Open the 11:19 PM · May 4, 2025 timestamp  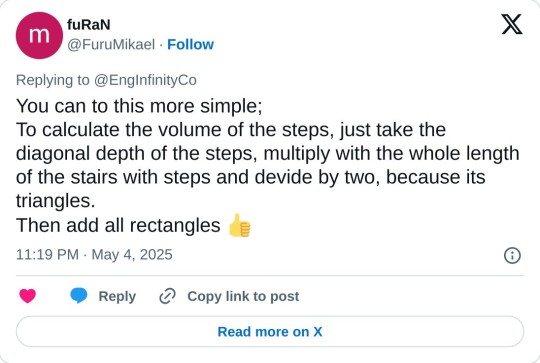point(94,255)
